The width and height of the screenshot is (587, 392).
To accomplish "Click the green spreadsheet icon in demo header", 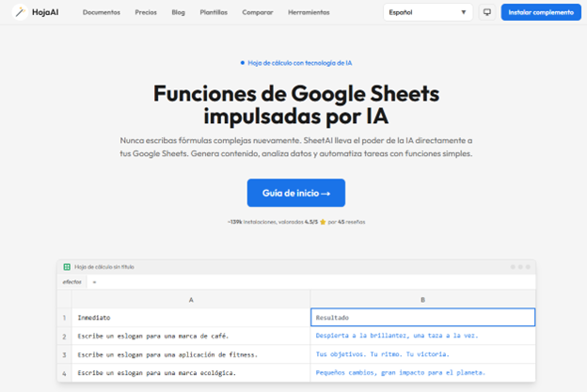I will [x=67, y=267].
